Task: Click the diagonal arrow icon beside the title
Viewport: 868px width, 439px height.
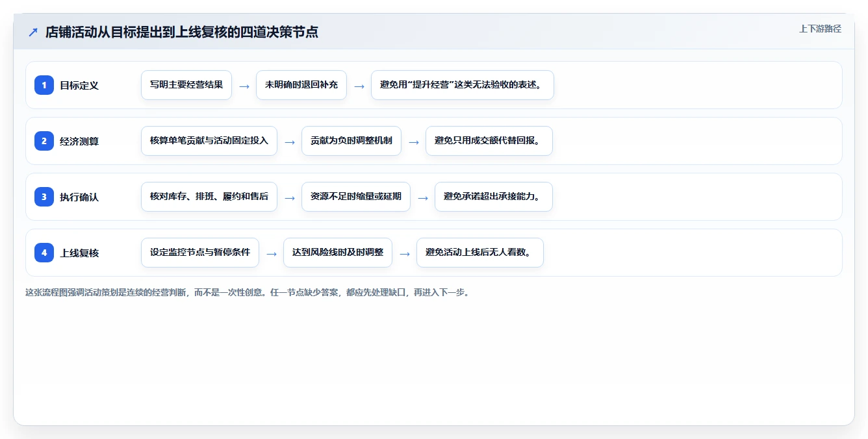Action: pyautogui.click(x=33, y=32)
